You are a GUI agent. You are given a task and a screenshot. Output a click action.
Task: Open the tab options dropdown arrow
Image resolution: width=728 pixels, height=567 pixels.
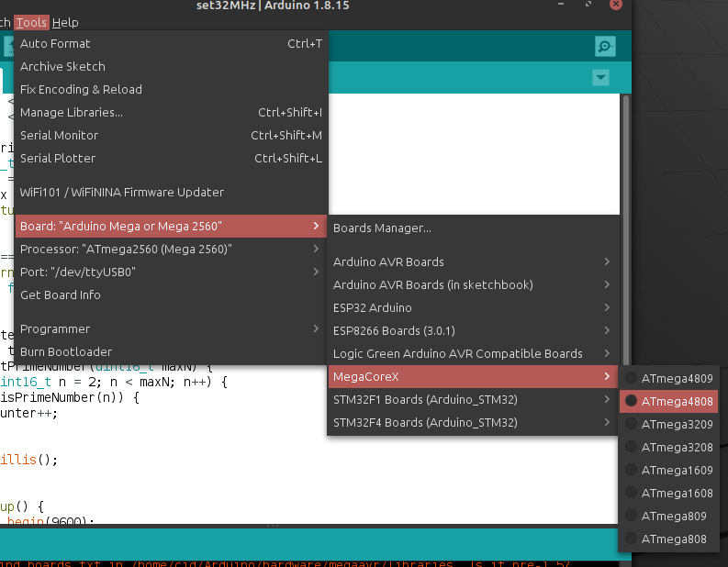pos(600,77)
